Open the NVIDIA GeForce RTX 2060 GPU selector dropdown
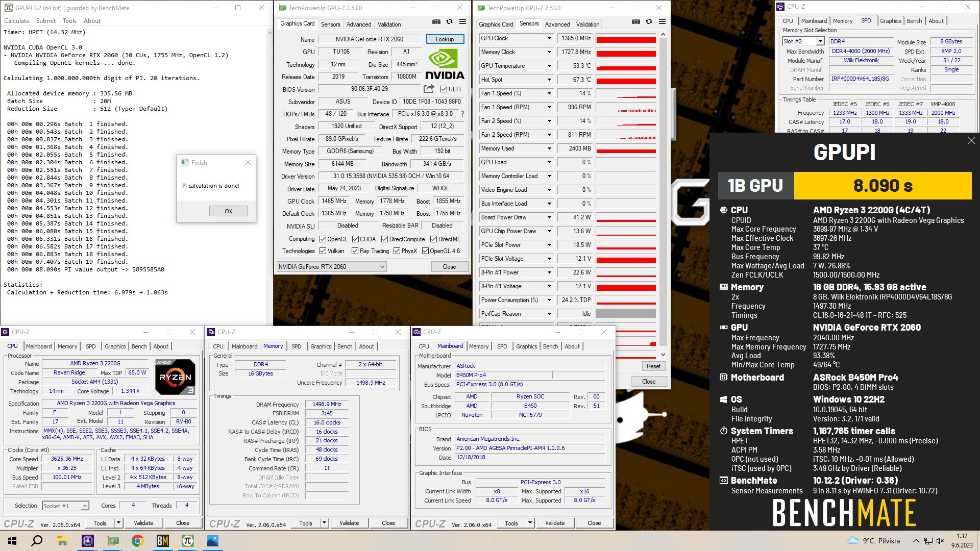 pyautogui.click(x=331, y=267)
